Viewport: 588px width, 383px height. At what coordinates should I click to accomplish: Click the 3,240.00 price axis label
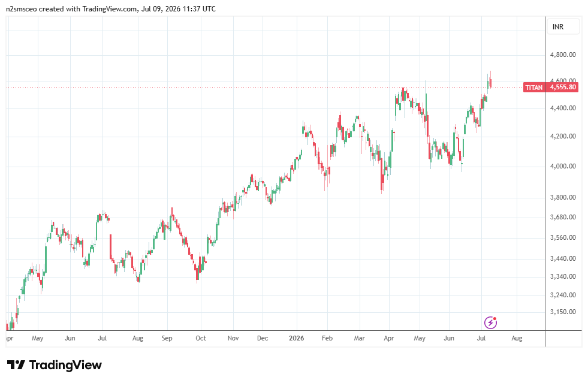point(562,295)
